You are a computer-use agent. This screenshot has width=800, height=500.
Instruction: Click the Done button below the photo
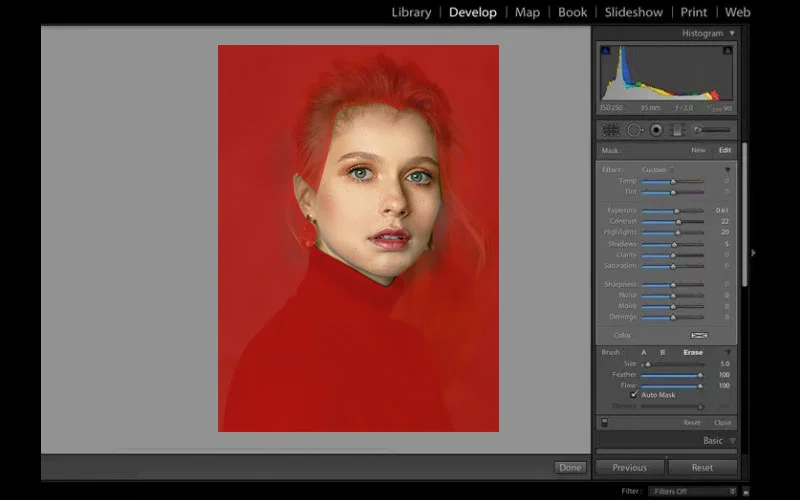(x=571, y=467)
